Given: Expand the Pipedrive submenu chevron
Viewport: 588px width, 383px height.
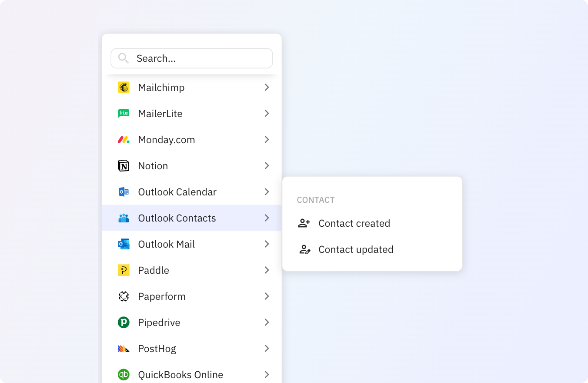Looking at the screenshot, I should pos(267,323).
